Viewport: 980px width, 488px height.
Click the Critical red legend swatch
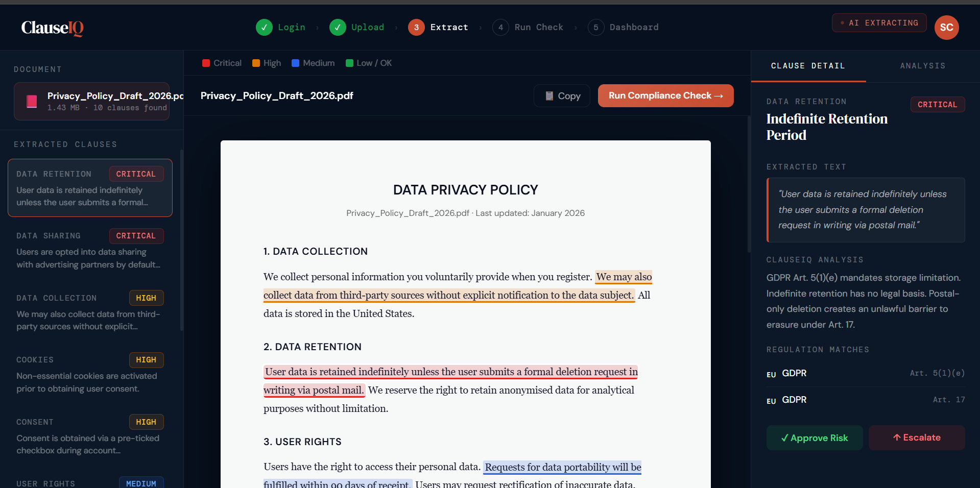[x=206, y=63]
